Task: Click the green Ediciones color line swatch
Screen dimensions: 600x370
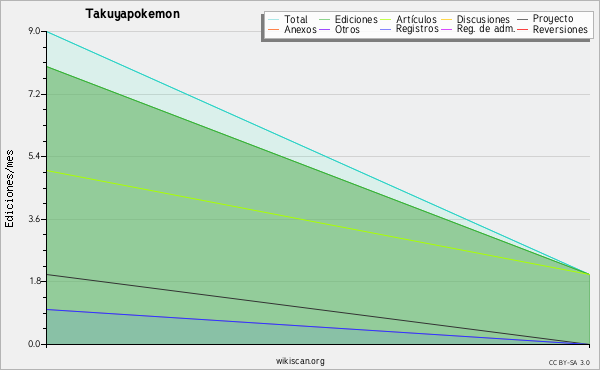Action: (x=324, y=19)
